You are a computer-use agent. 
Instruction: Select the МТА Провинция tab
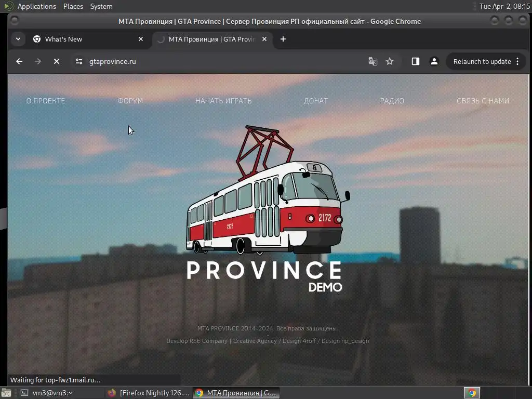point(212,39)
